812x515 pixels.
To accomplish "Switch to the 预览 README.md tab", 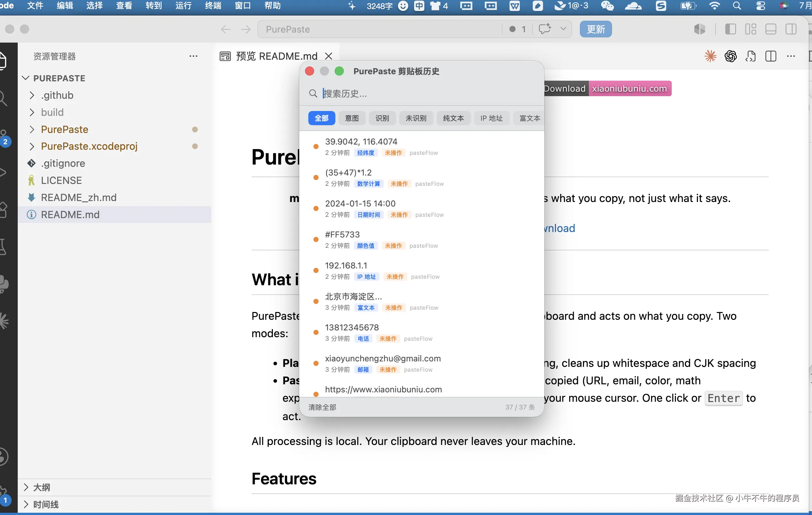I will pos(276,56).
